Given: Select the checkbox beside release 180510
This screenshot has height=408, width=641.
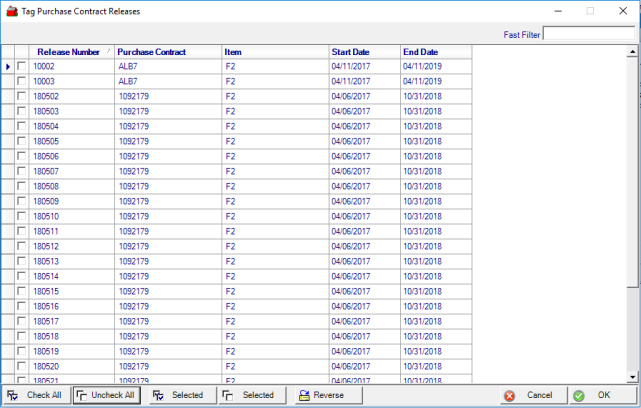Looking at the screenshot, I should 21,216.
